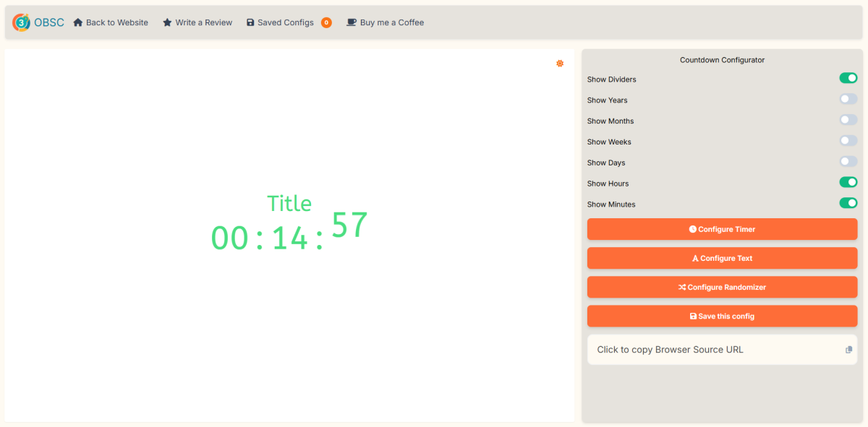Click the OBSC logo icon
868x427 pixels.
21,22
